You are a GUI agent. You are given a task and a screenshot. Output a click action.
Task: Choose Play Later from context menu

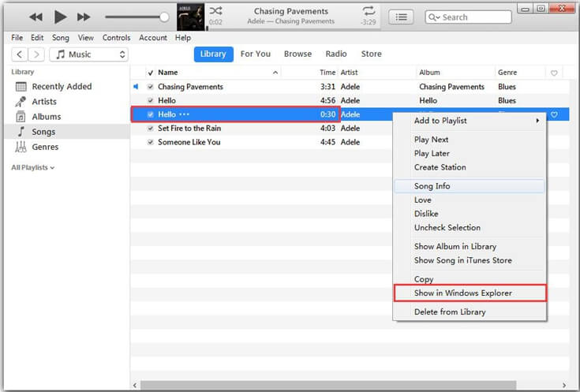coord(470,154)
